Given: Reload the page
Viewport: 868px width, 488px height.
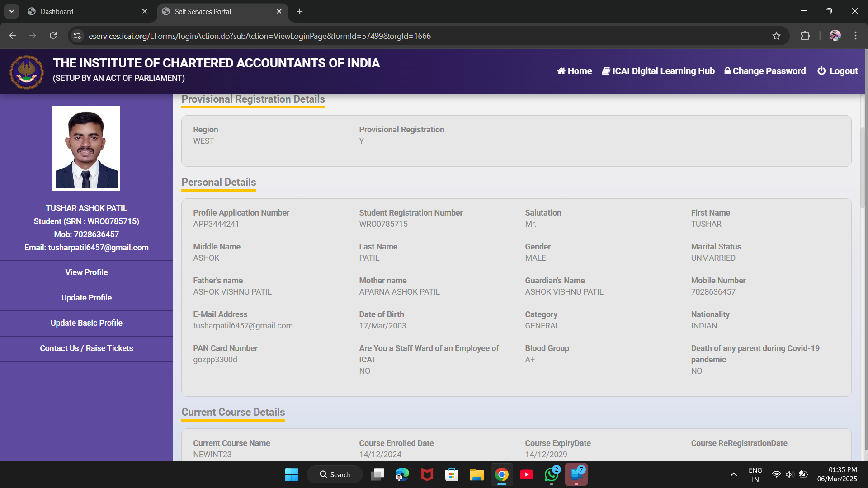Looking at the screenshot, I should click(53, 36).
